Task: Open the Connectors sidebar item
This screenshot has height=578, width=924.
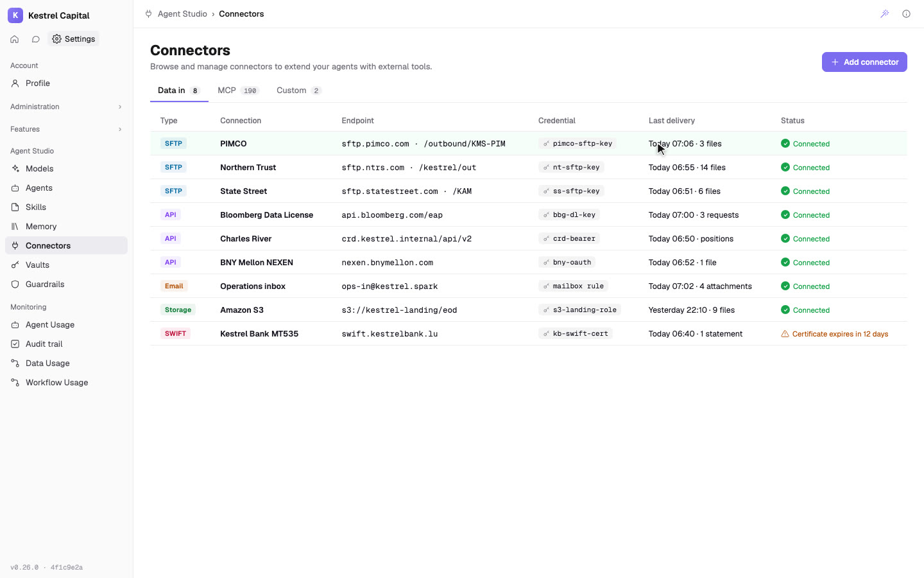Action: [66, 246]
